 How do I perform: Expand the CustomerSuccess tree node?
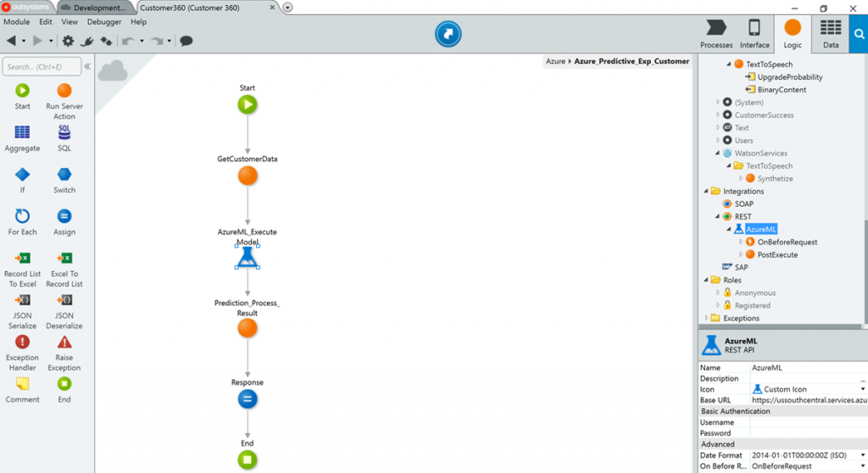click(718, 115)
